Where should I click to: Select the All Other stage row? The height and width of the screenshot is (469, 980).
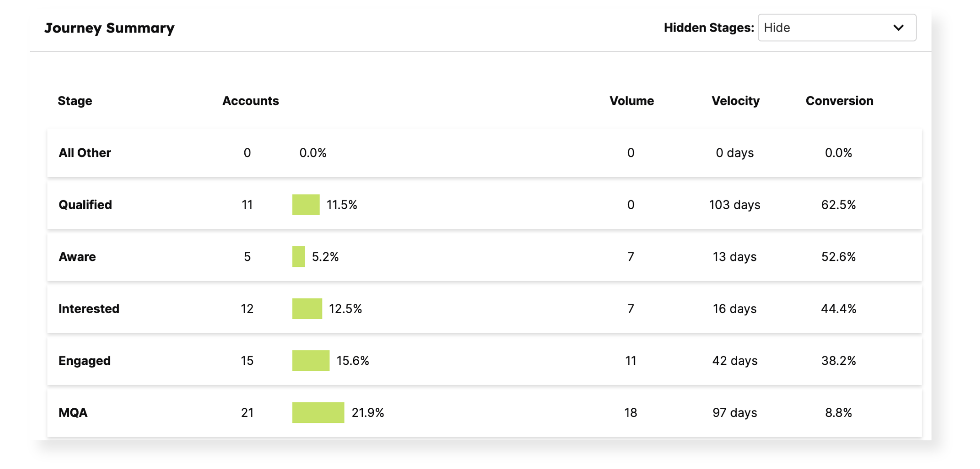pyautogui.click(x=85, y=153)
